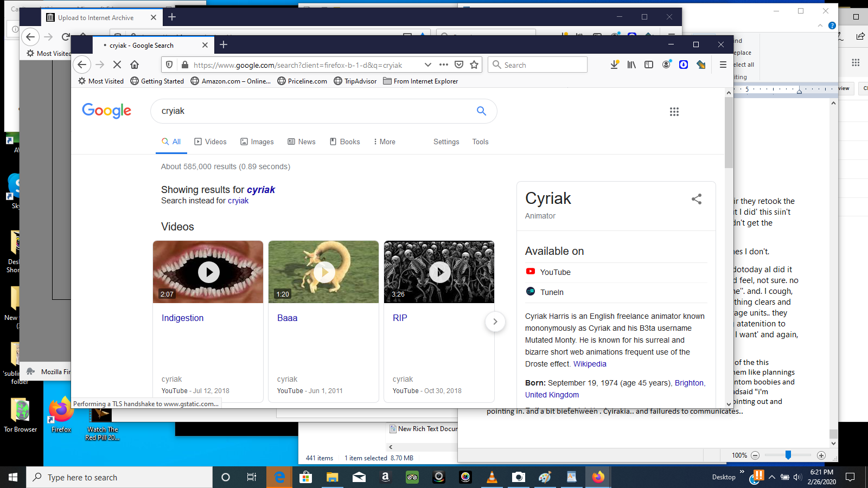The image size is (868, 488).
Task: Play the Indigestion video thumbnail
Action: [x=208, y=272]
